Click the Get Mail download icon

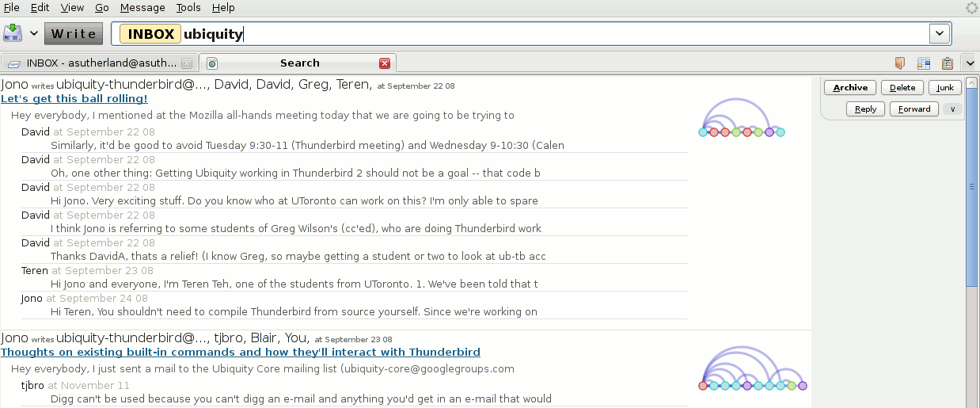click(x=13, y=33)
